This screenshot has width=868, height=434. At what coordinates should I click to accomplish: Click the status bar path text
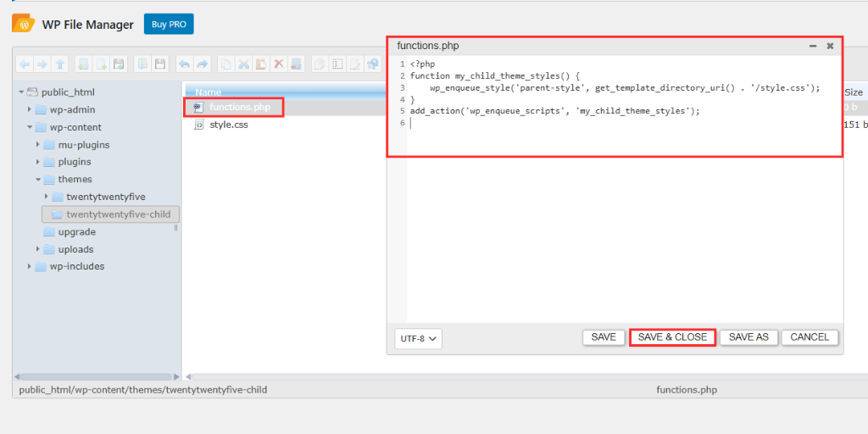142,390
